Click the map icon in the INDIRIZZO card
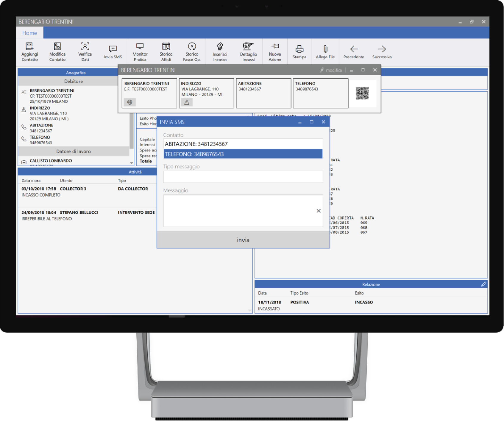Viewport: 504px width, 427px height. point(187,102)
